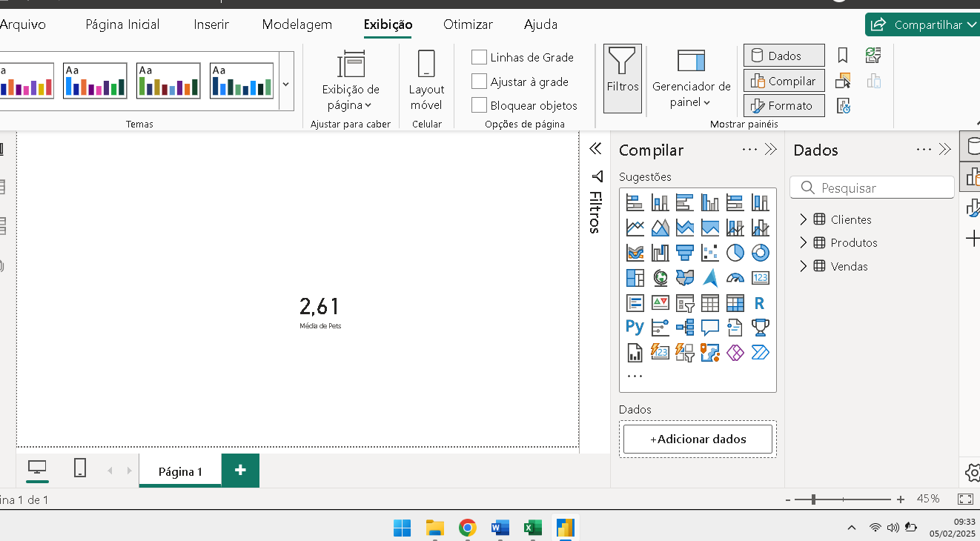Toggle the Dados pane in ribbon

click(x=784, y=56)
